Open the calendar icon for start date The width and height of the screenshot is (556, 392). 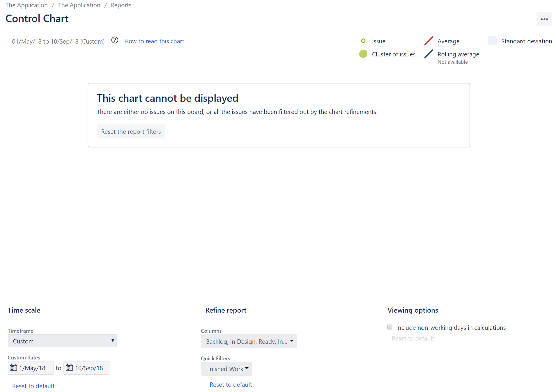pyautogui.click(x=13, y=367)
